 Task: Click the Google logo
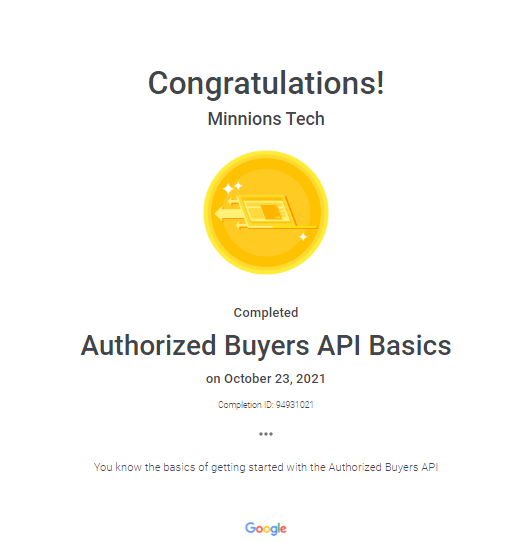coord(266,528)
